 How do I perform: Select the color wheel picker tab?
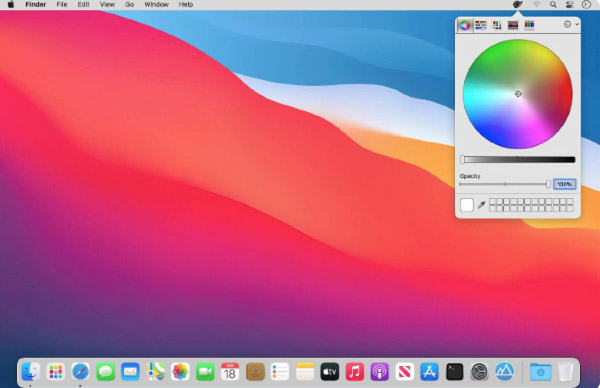click(x=465, y=25)
